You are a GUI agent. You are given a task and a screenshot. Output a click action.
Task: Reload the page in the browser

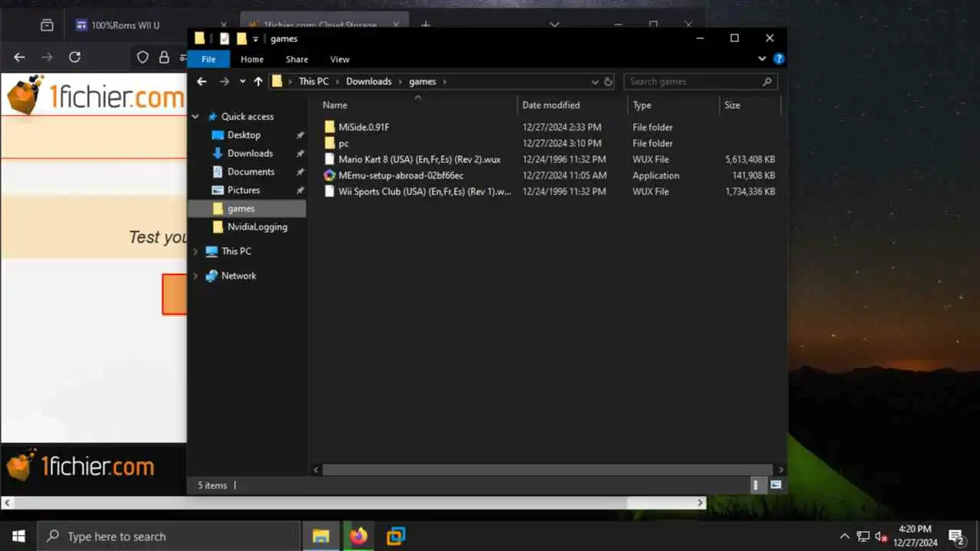[x=74, y=57]
